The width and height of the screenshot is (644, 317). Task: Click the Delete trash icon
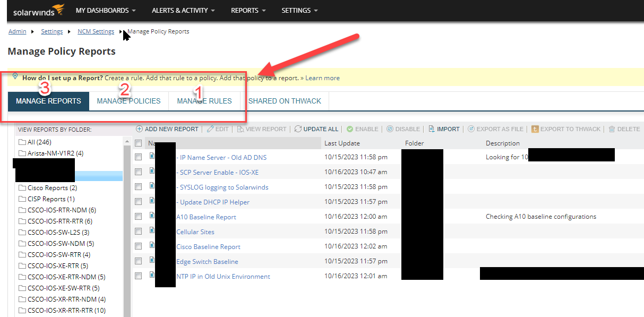612,129
